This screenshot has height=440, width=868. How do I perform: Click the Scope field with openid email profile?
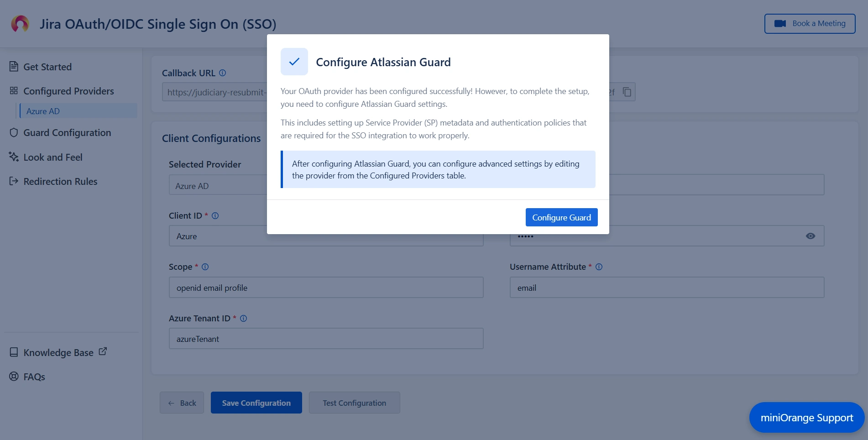326,288
